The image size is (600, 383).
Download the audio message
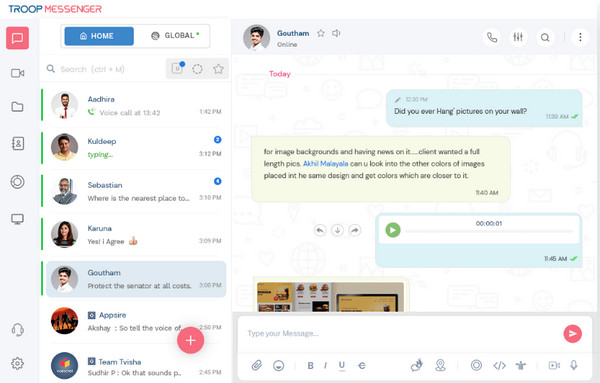click(x=338, y=230)
